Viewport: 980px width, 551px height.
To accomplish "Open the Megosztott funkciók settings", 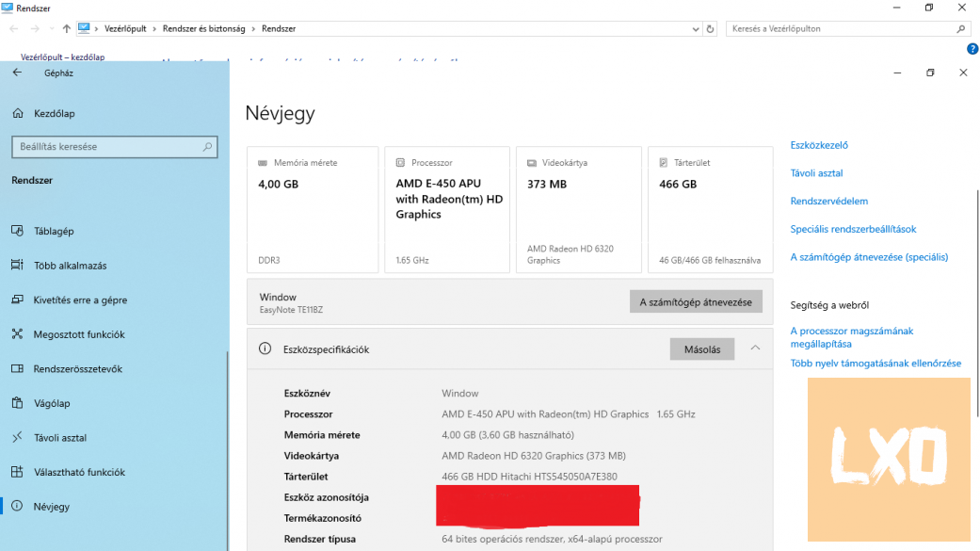I will tap(88, 333).
